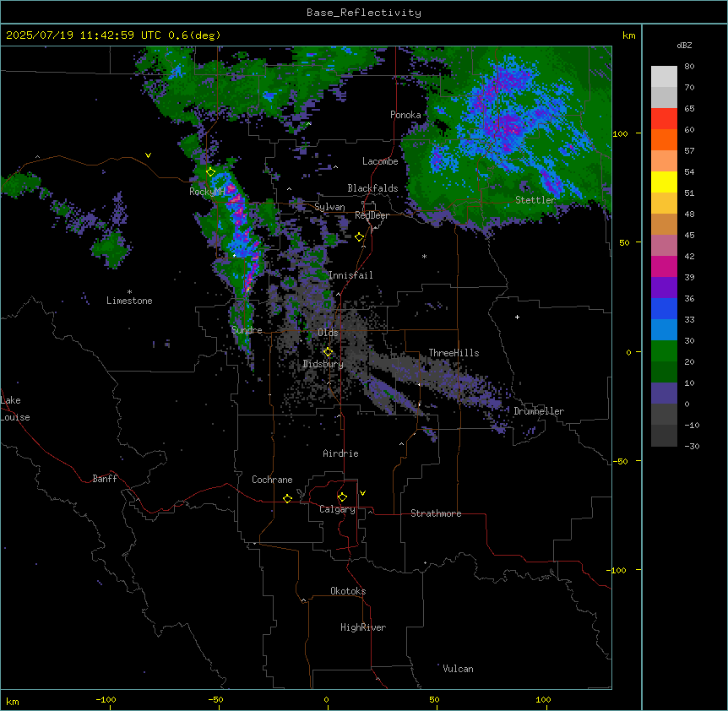Click the 33 value in dBZ legend
The image size is (728, 711).
[x=689, y=319]
